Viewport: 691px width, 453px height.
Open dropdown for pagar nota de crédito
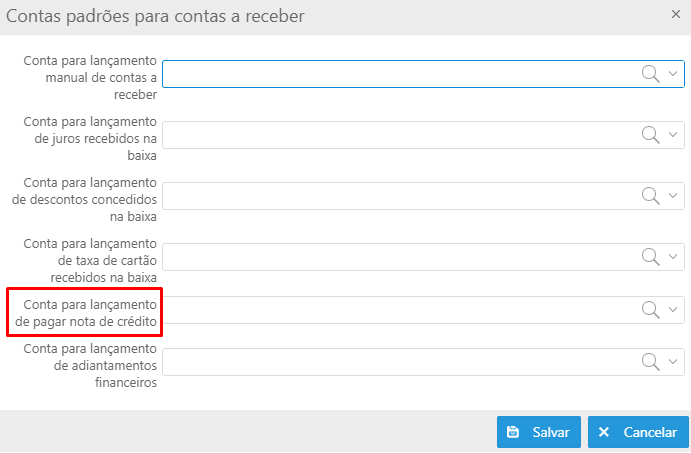point(673,309)
